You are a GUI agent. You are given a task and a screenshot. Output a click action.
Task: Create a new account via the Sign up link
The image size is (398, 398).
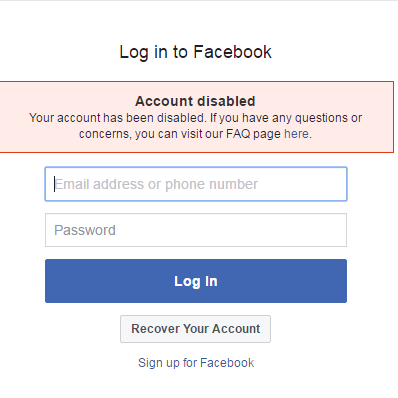point(196,363)
